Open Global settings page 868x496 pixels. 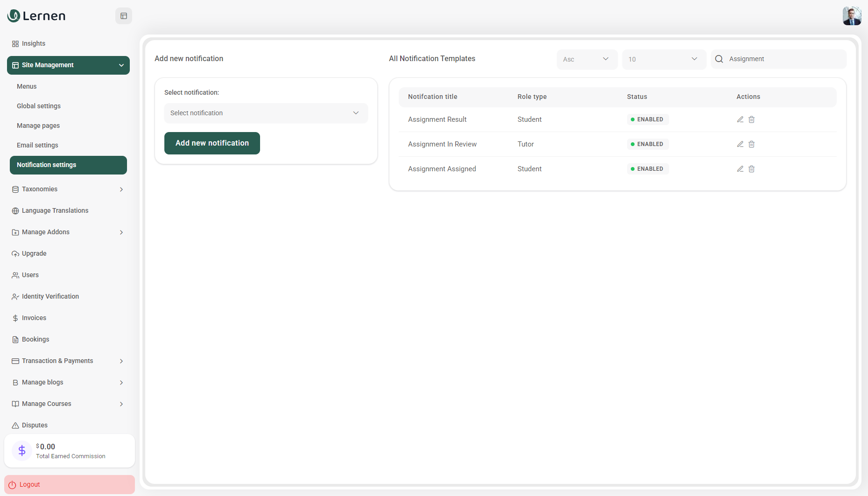pyautogui.click(x=39, y=106)
